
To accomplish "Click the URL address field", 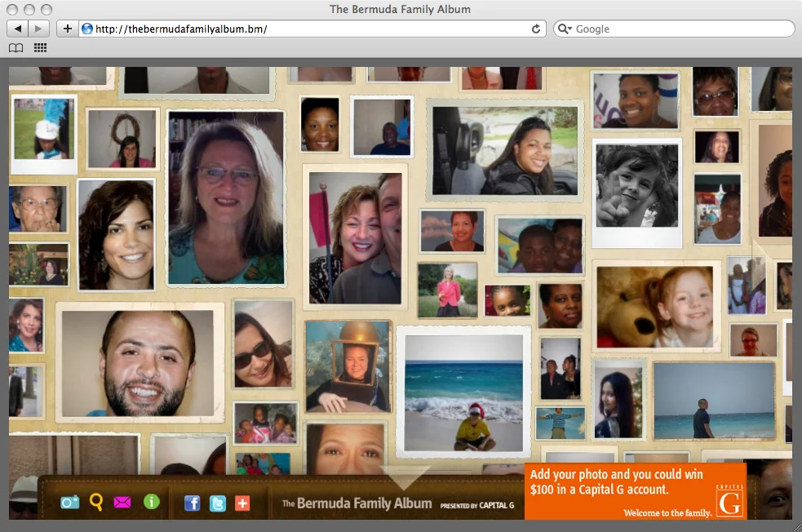I will coord(312,29).
